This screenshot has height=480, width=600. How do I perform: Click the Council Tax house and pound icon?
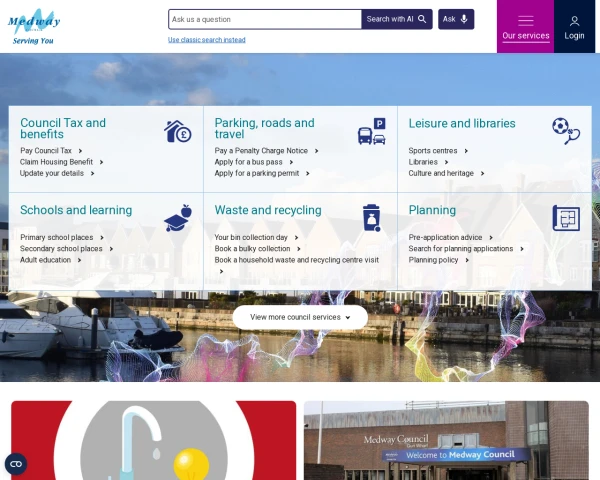pyautogui.click(x=178, y=131)
